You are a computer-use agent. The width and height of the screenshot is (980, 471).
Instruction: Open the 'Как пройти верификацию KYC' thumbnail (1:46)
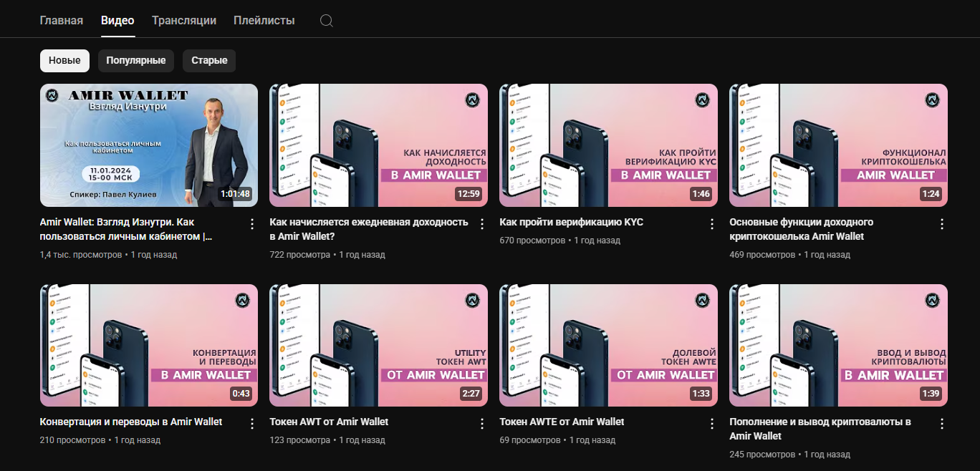608,145
